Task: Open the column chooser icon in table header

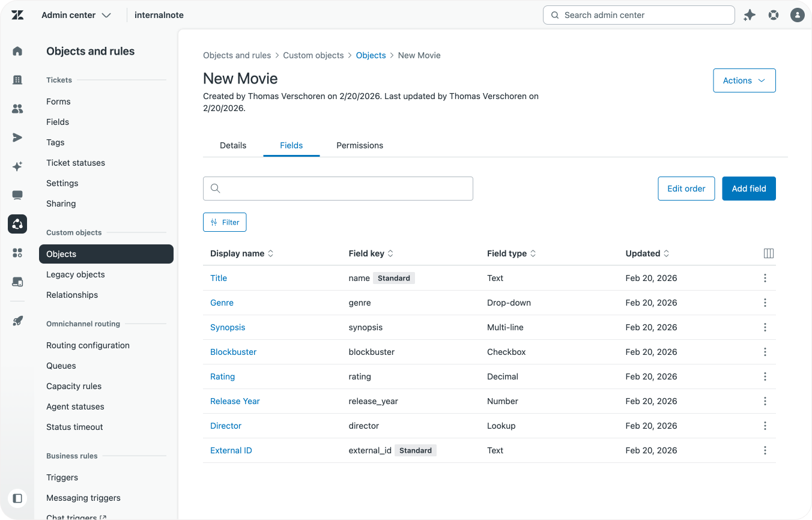Action: pyautogui.click(x=768, y=253)
